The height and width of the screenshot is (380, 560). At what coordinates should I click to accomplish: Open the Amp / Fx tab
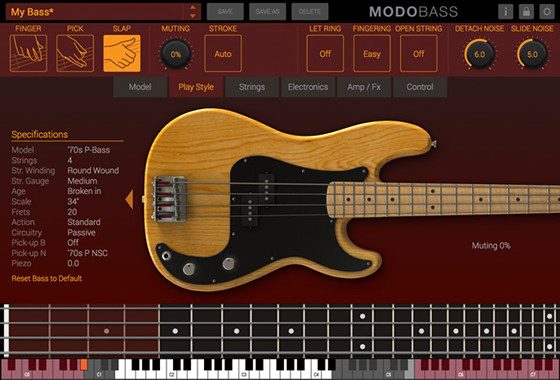click(x=364, y=87)
